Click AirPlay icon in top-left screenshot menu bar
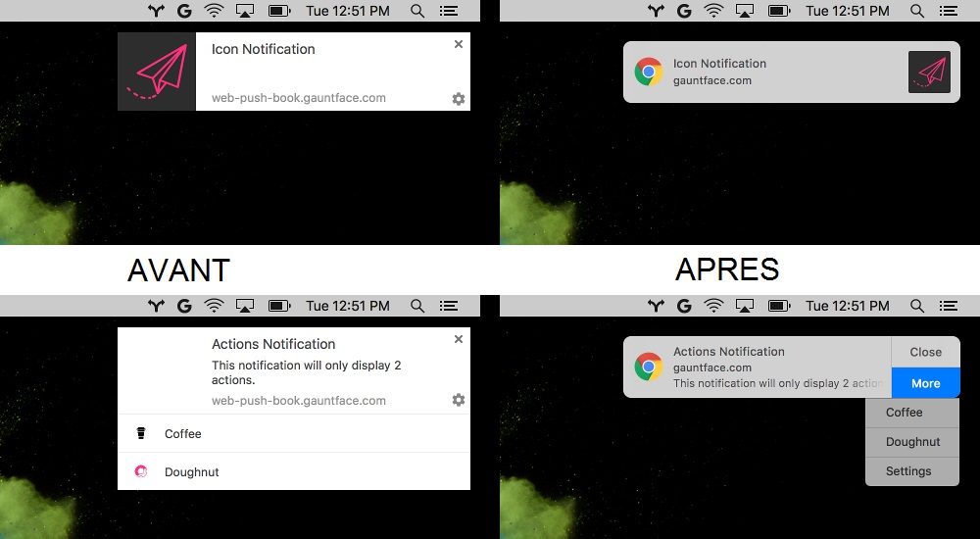Screen dimensions: 980x539 click(x=244, y=11)
